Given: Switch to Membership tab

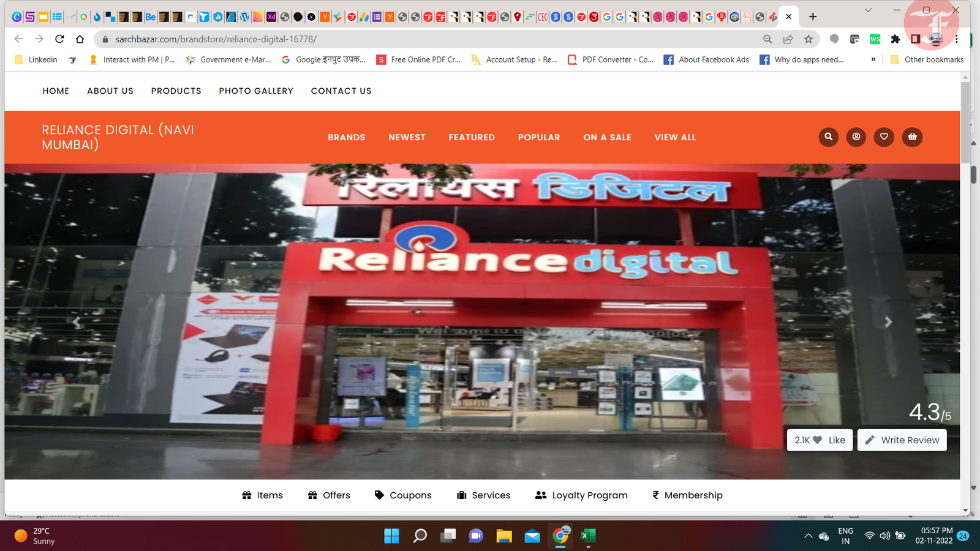Looking at the screenshot, I should pyautogui.click(x=687, y=495).
